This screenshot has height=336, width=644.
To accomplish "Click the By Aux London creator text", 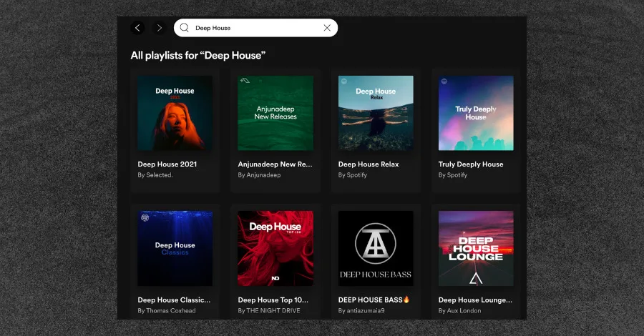I will [x=459, y=310].
